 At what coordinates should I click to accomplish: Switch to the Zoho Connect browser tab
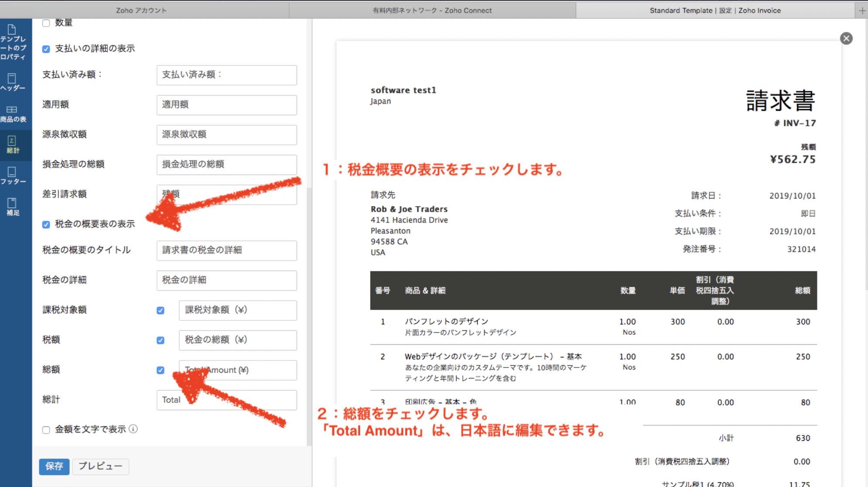tap(432, 10)
